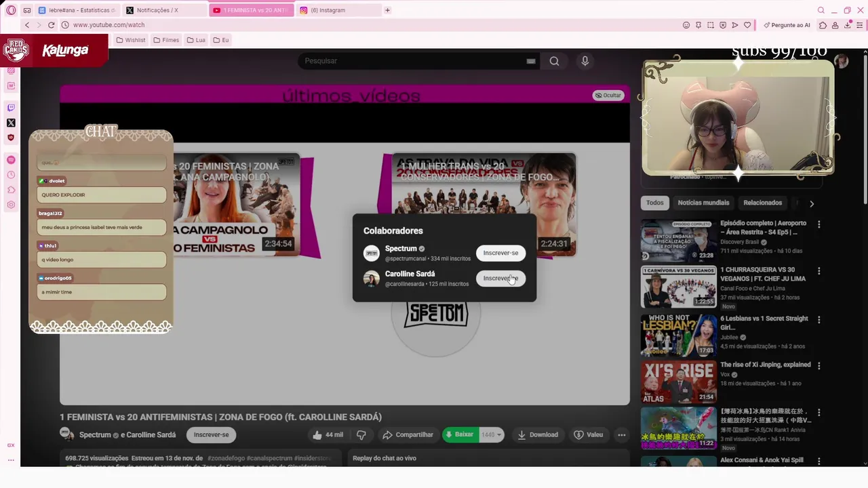The image size is (868, 488).
Task: Click the YouTube search magnifier button
Action: tap(554, 61)
